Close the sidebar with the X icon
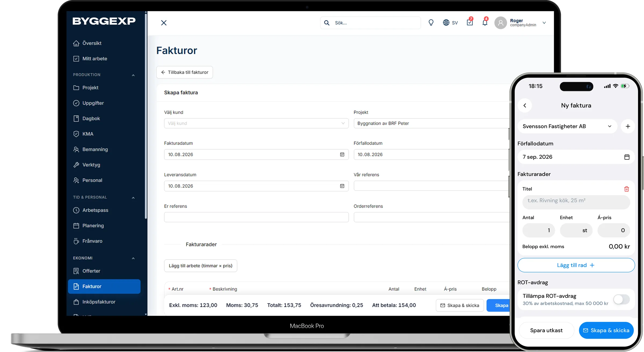This screenshot has height=352, width=644. point(164,23)
